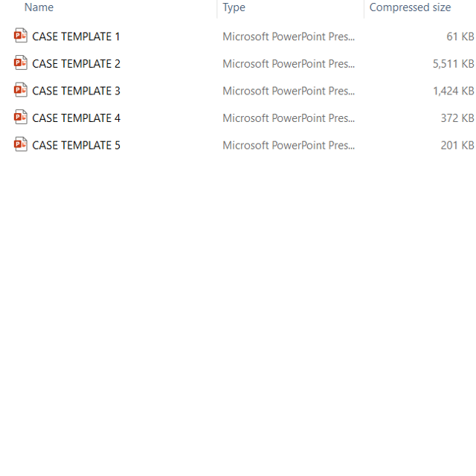Screen dimensions: 476x476
Task: Click the Type cell of CASE TEMPLATE 1
Action: tap(289, 36)
